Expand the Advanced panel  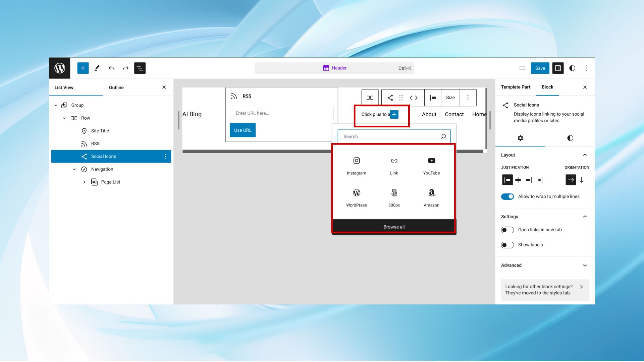click(x=585, y=265)
